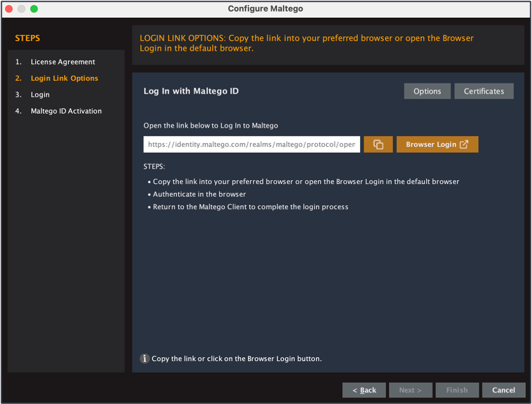Screen dimensions: 532x404
Task: Click the 'Authenticate in the browser' step
Action: point(199,194)
